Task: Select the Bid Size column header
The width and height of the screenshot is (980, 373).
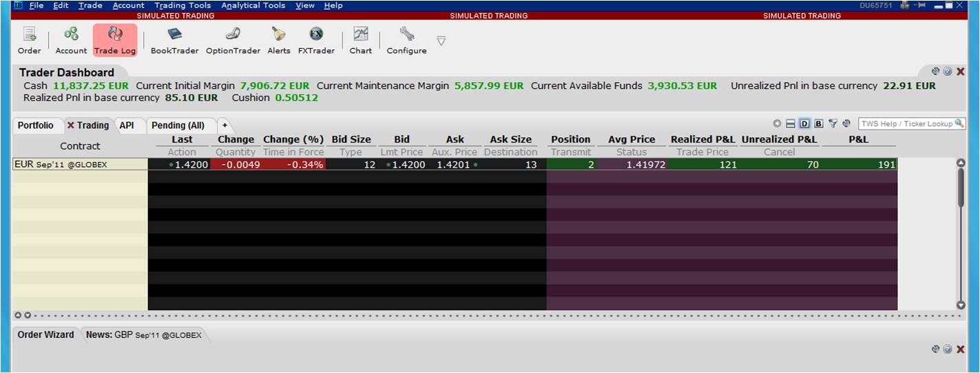Action: [x=351, y=139]
